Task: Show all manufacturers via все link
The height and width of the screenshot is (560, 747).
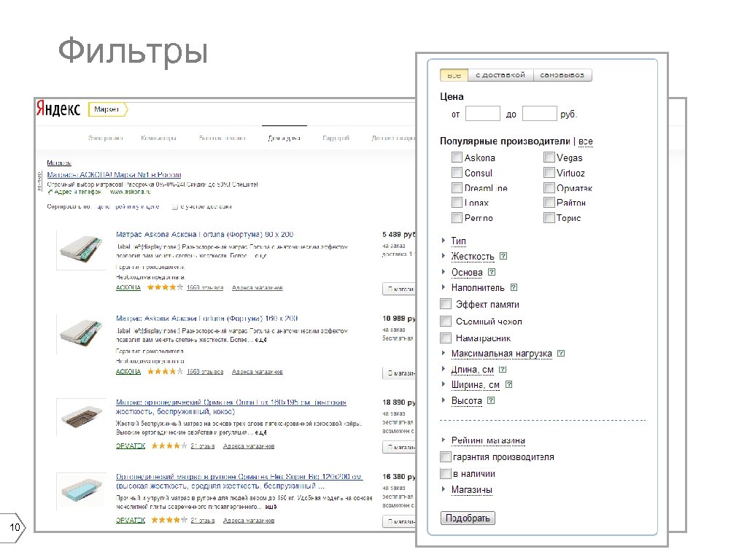Action: tap(586, 141)
